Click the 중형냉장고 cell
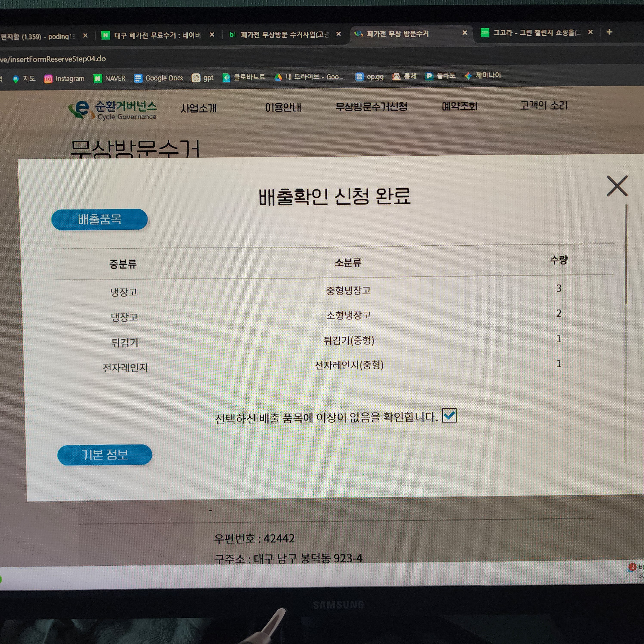The height and width of the screenshot is (644, 644). 348,290
